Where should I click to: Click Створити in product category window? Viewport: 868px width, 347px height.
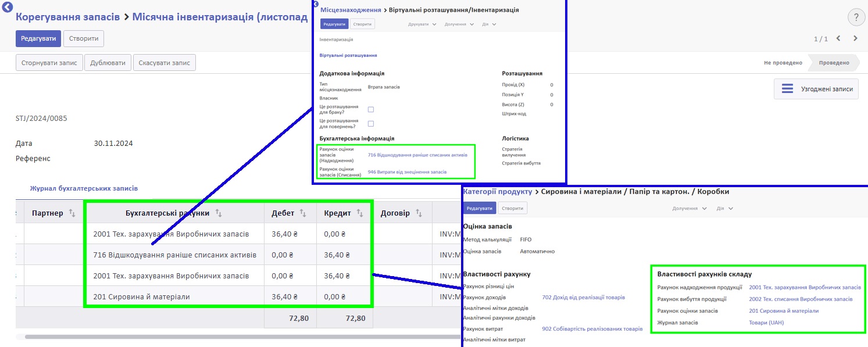click(x=513, y=208)
